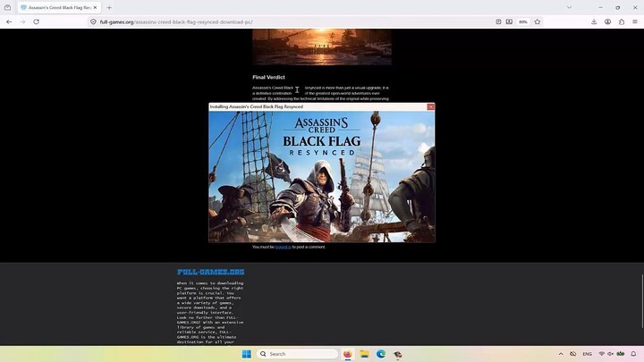The height and width of the screenshot is (362, 644).
Task: Open the extensions puzzle icon
Action: [x=622, y=21]
